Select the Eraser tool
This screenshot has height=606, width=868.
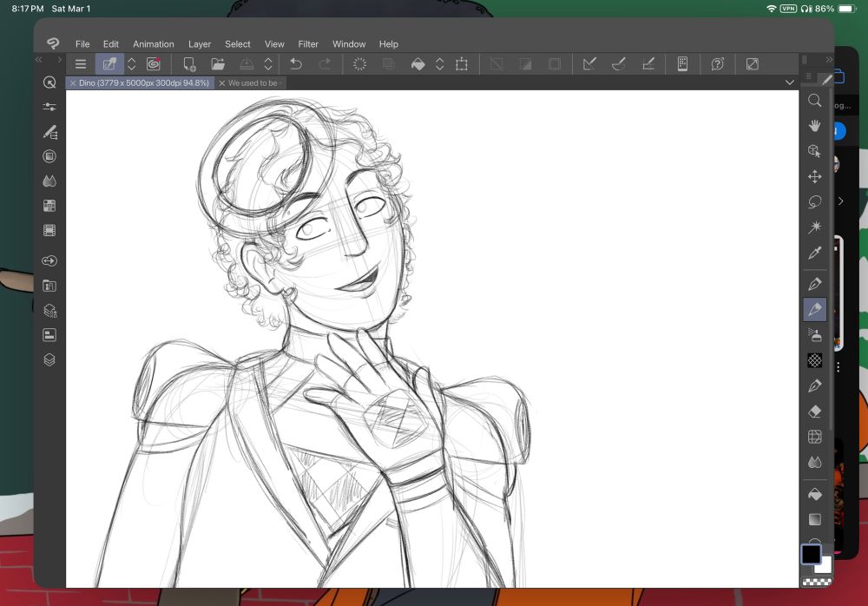814,412
